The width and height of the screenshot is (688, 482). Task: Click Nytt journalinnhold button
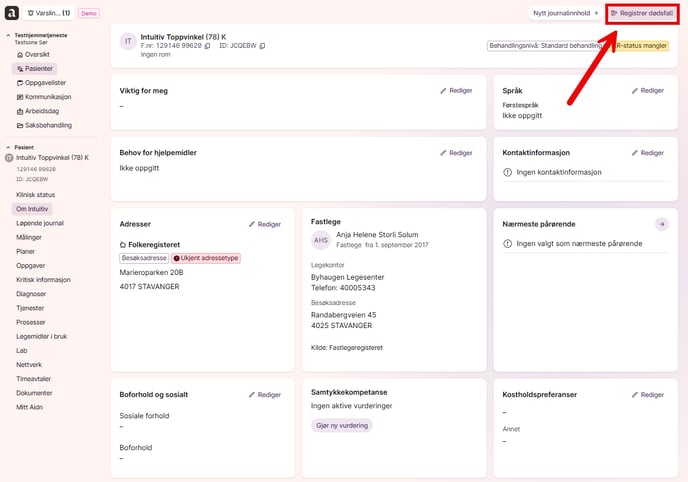(x=566, y=13)
